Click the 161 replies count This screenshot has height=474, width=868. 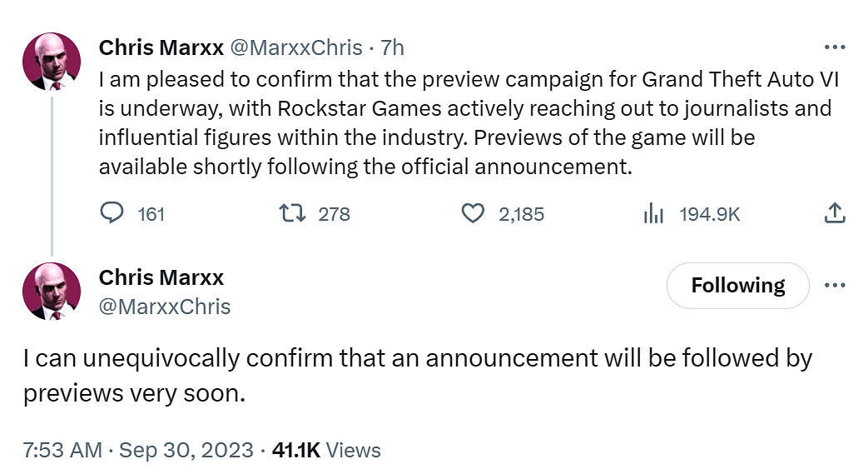click(x=151, y=214)
